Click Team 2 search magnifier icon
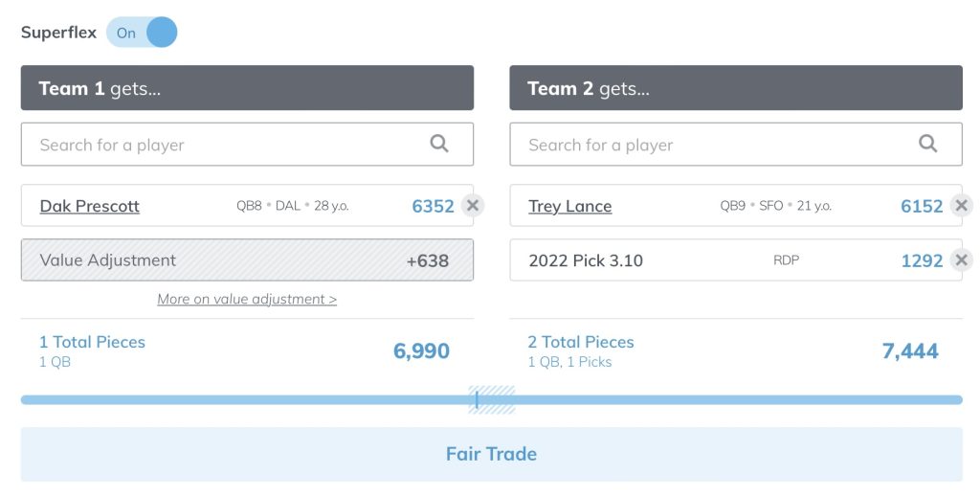Image resolution: width=980 pixels, height=496 pixels. pos(928,144)
